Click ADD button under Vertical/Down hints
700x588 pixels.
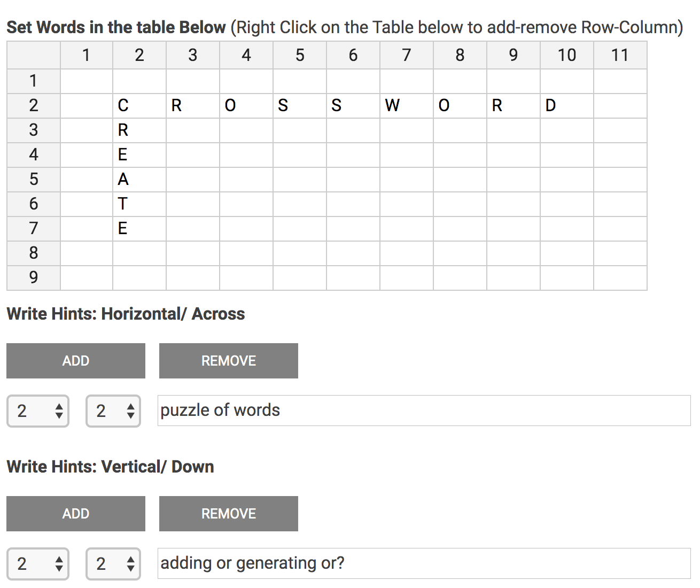pyautogui.click(x=76, y=514)
